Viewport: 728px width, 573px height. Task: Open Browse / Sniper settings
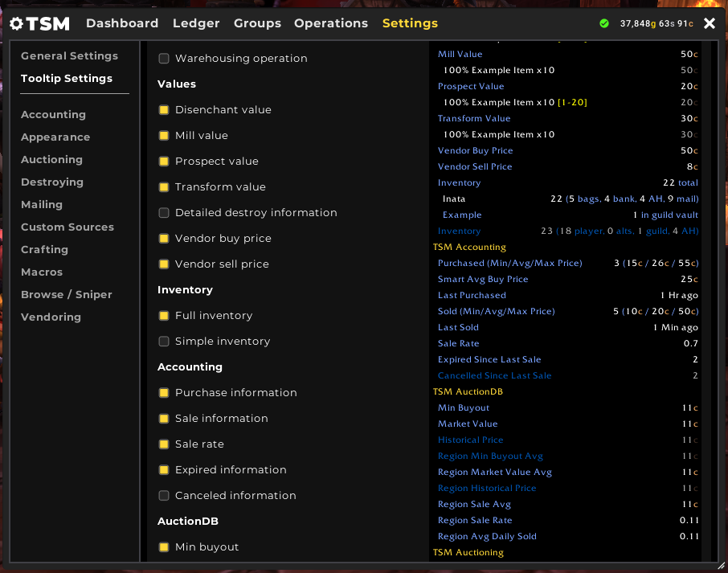pos(67,294)
